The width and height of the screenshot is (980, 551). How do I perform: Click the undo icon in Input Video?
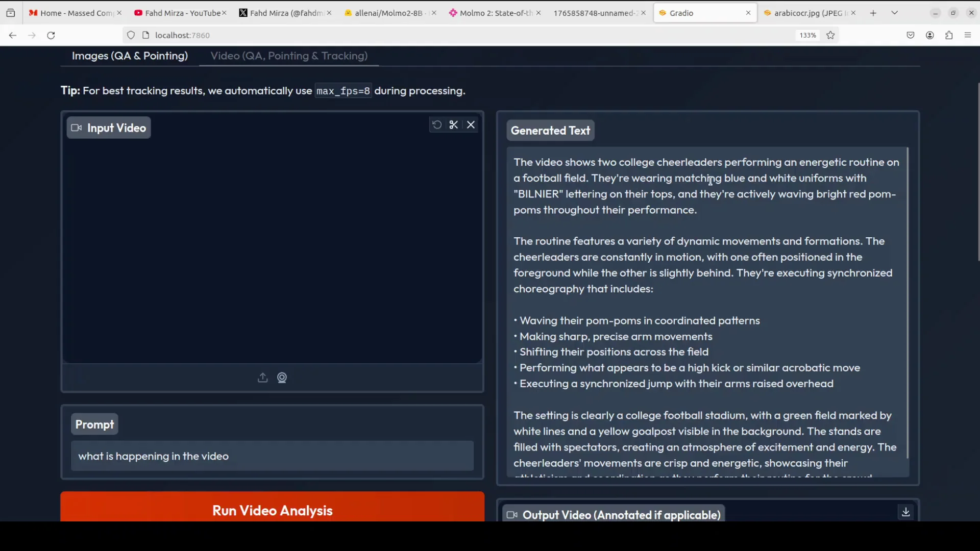tap(436, 125)
